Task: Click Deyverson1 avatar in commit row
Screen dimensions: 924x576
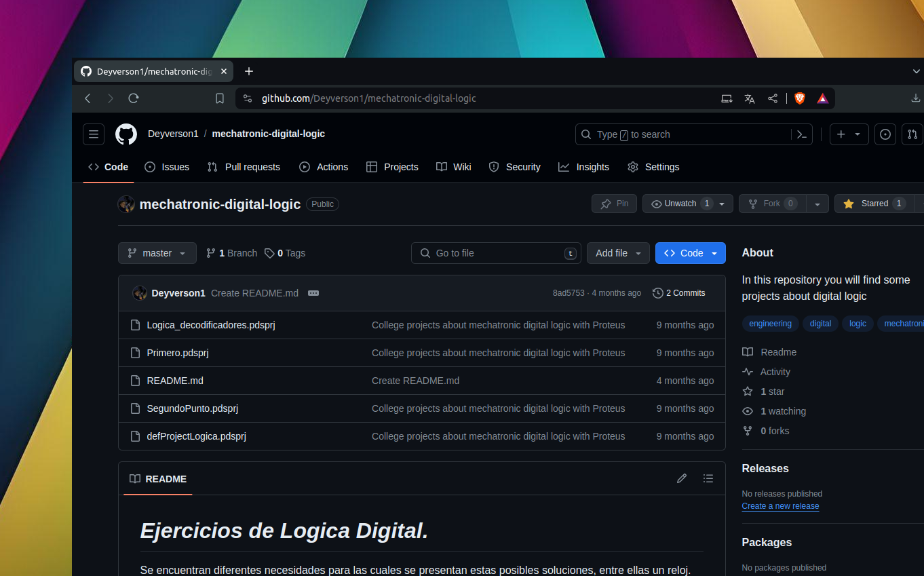Action: point(140,293)
